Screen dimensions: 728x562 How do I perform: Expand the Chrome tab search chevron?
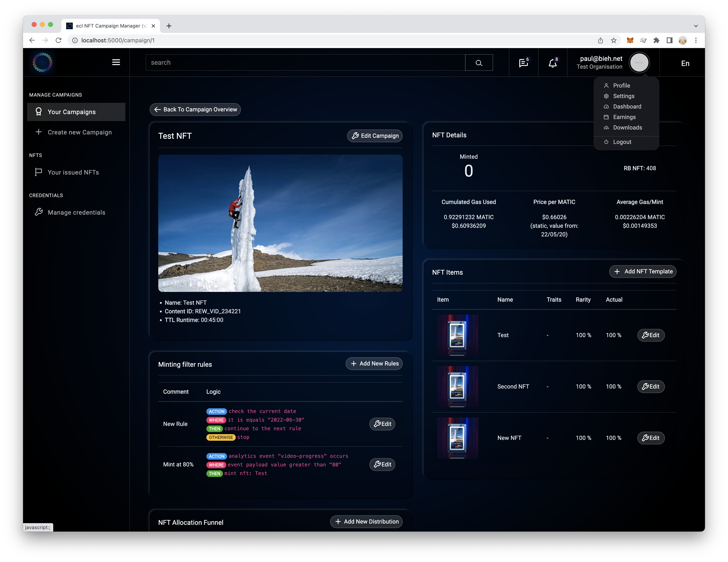click(x=696, y=26)
